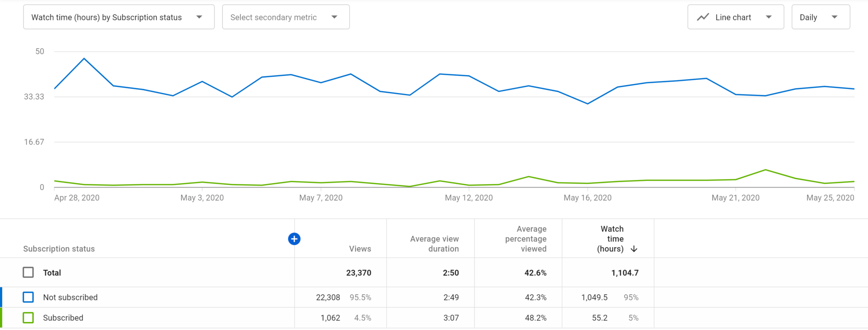The width and height of the screenshot is (868, 330).
Task: Click the caret on the Line chart selector
Action: click(769, 17)
